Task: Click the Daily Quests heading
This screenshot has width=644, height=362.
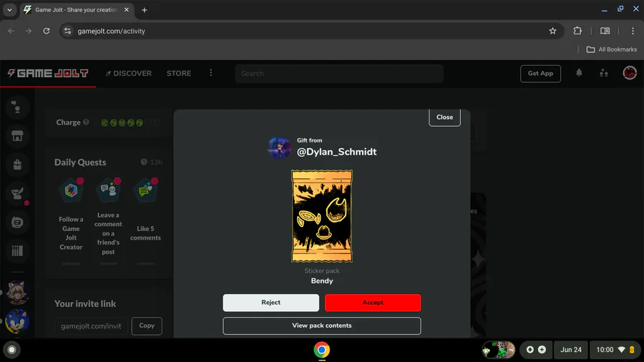Action: click(x=80, y=162)
